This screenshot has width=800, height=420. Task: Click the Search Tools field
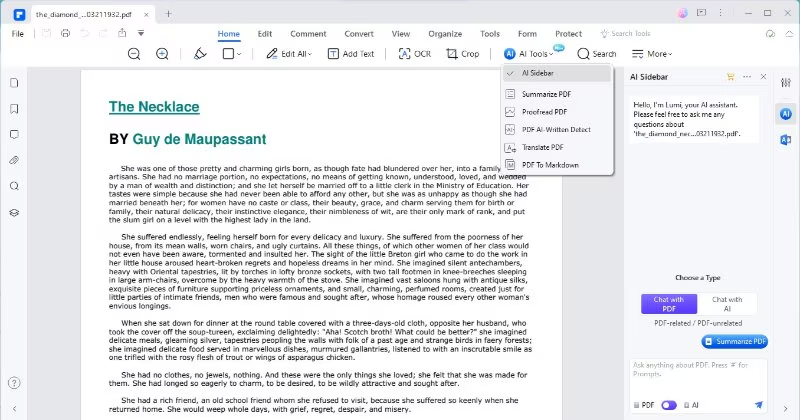pos(626,34)
